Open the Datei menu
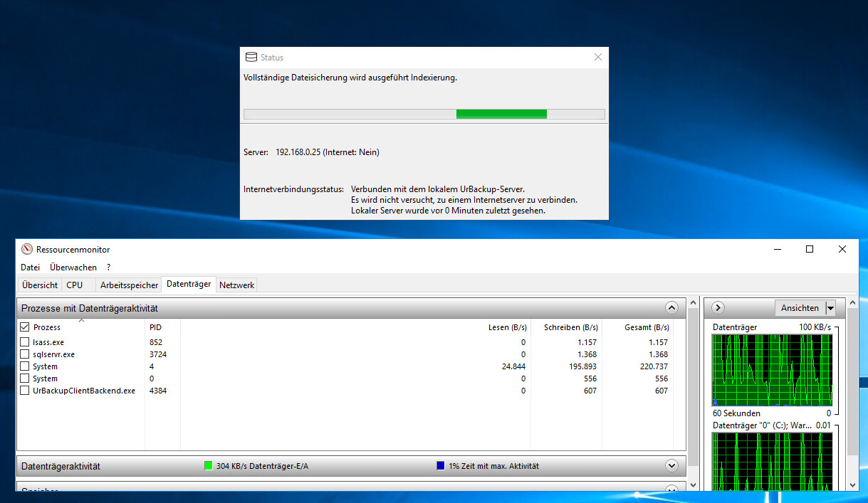This screenshot has height=503, width=868. pyautogui.click(x=31, y=268)
